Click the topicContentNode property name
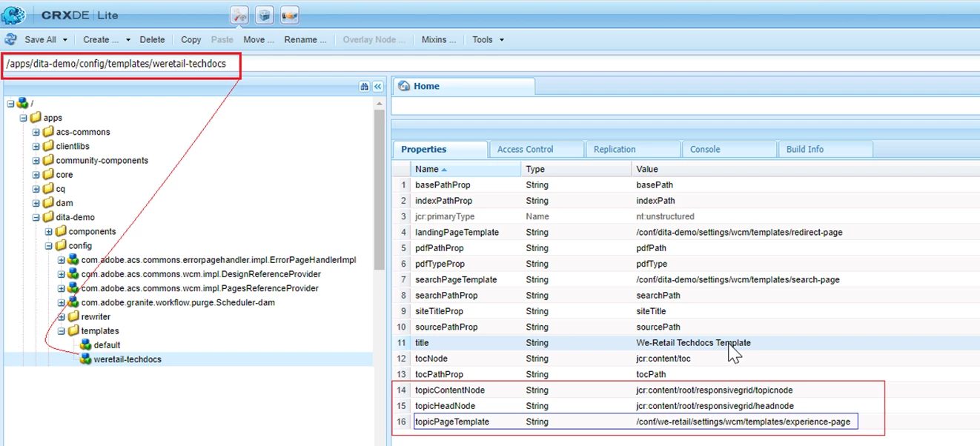Image resolution: width=980 pixels, height=446 pixels. click(x=450, y=390)
